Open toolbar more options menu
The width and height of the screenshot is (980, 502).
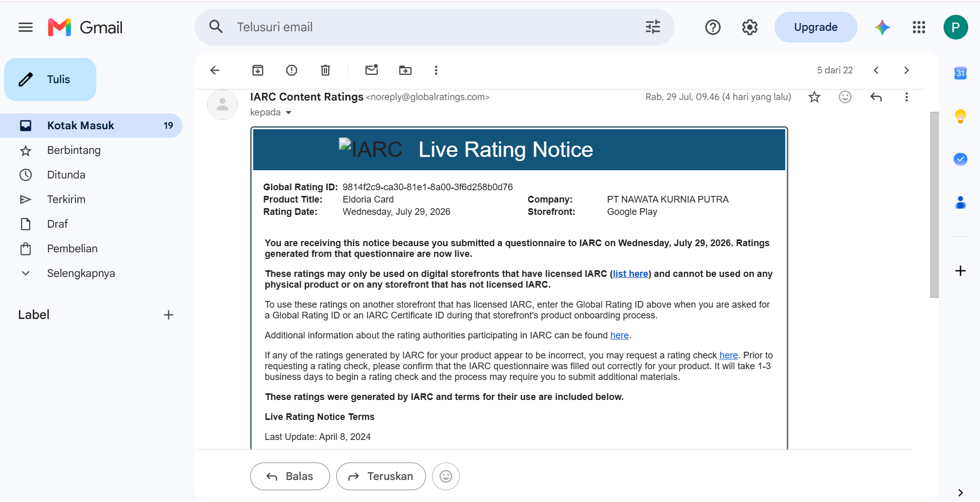(x=436, y=70)
